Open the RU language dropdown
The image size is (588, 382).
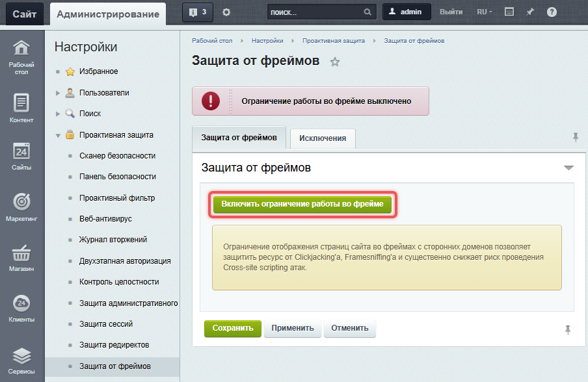click(485, 12)
